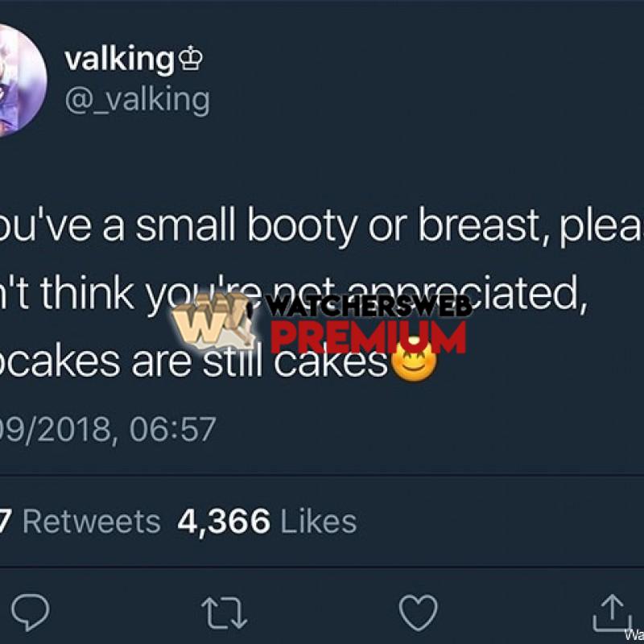
Task: Open the valking display name
Action: pyautogui.click(x=119, y=60)
